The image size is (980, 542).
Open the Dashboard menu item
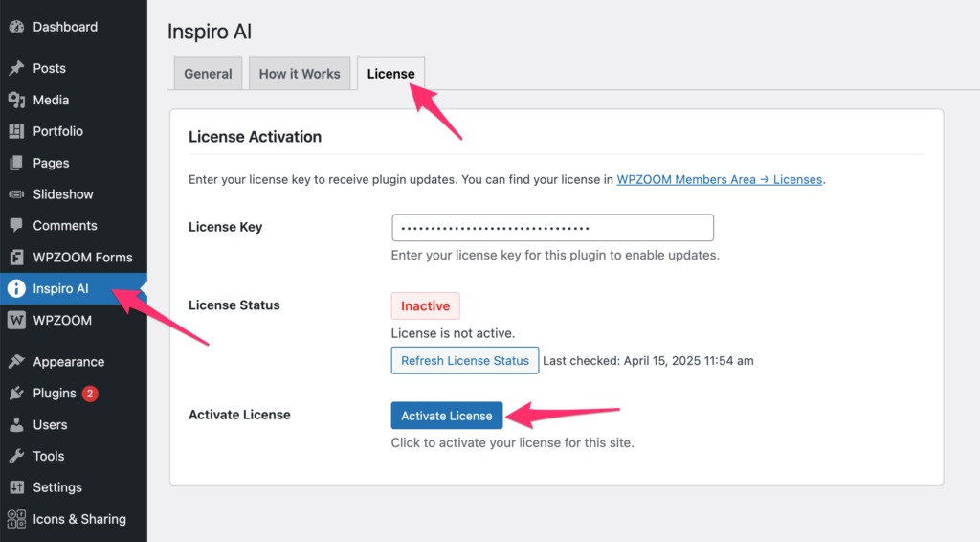click(x=65, y=27)
